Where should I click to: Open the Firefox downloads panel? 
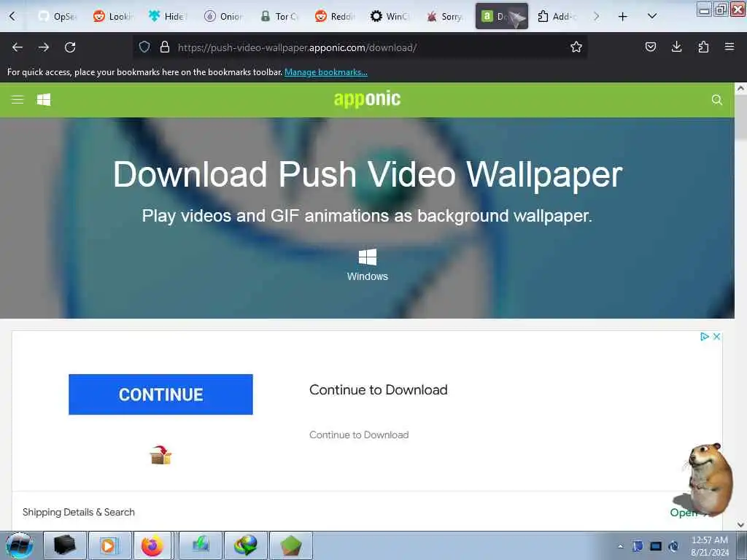[x=676, y=47]
